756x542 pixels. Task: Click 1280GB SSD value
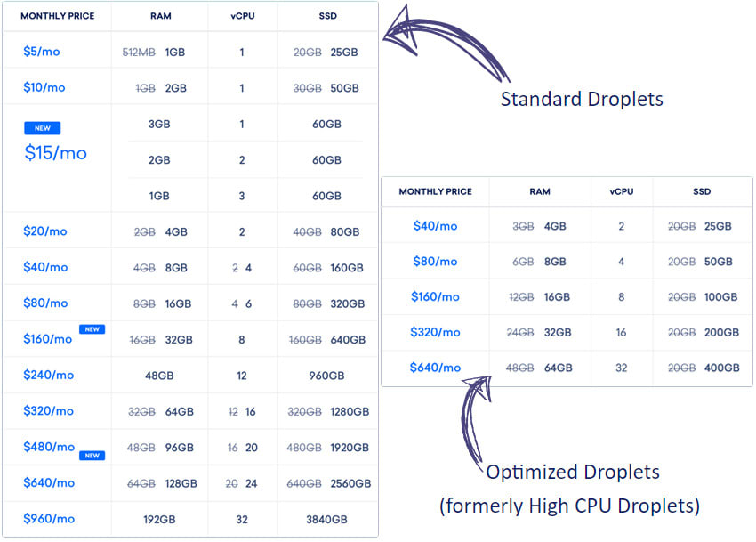[350, 412]
